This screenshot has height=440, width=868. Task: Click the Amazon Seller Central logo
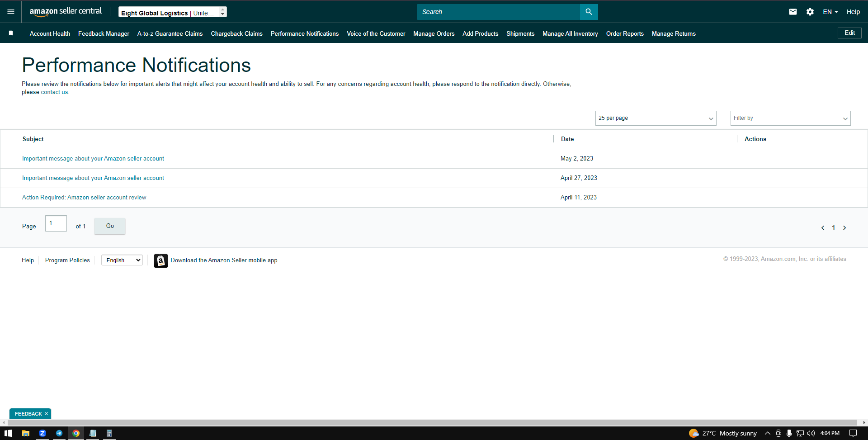click(x=66, y=12)
